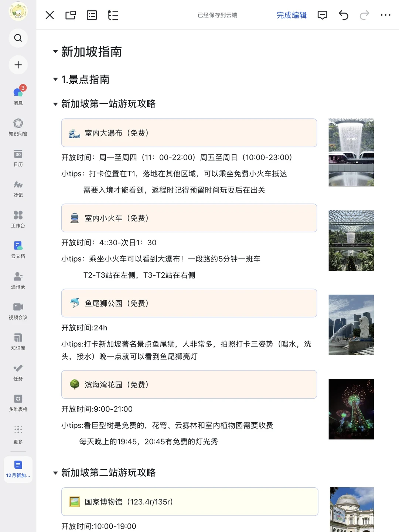Click 完成编辑 to finish editing

(291, 15)
